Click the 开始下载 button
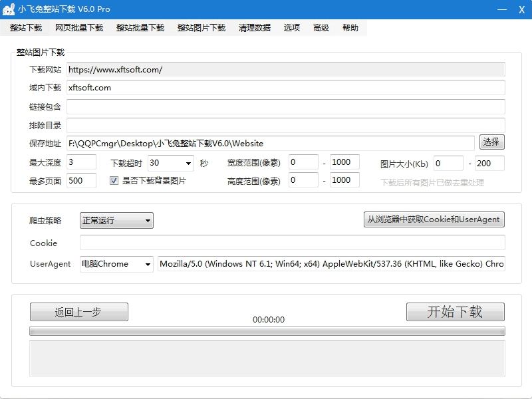The image size is (532, 399). coord(455,312)
